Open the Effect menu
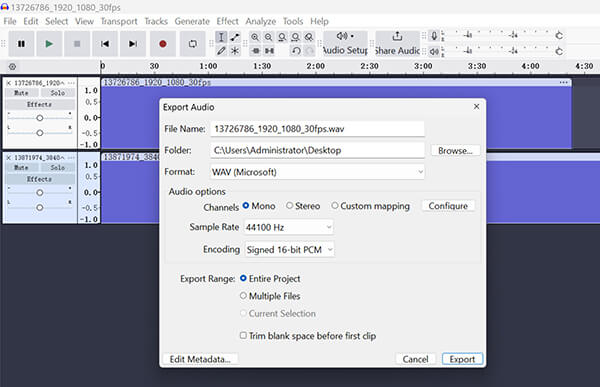Image resolution: width=600 pixels, height=387 pixels. (227, 21)
